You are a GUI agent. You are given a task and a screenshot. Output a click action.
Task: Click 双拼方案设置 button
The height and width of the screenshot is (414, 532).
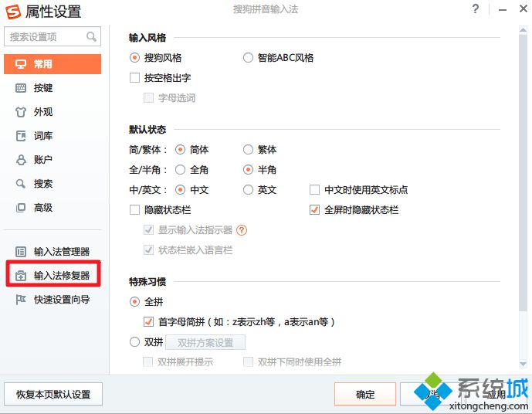205,342
